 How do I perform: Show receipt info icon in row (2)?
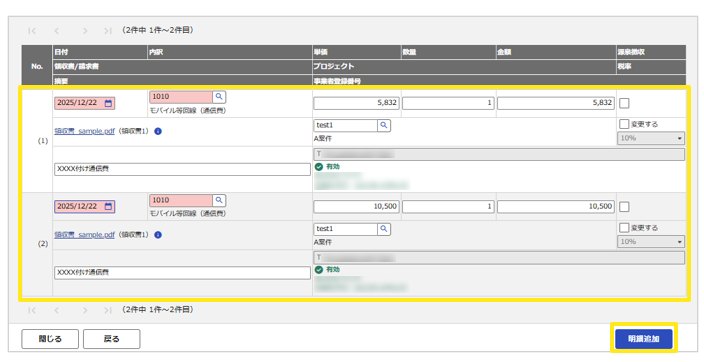[158, 235]
